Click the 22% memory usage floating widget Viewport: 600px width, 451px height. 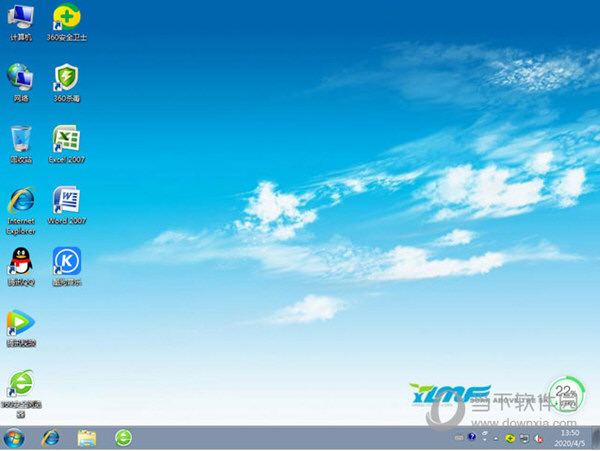[x=565, y=392]
